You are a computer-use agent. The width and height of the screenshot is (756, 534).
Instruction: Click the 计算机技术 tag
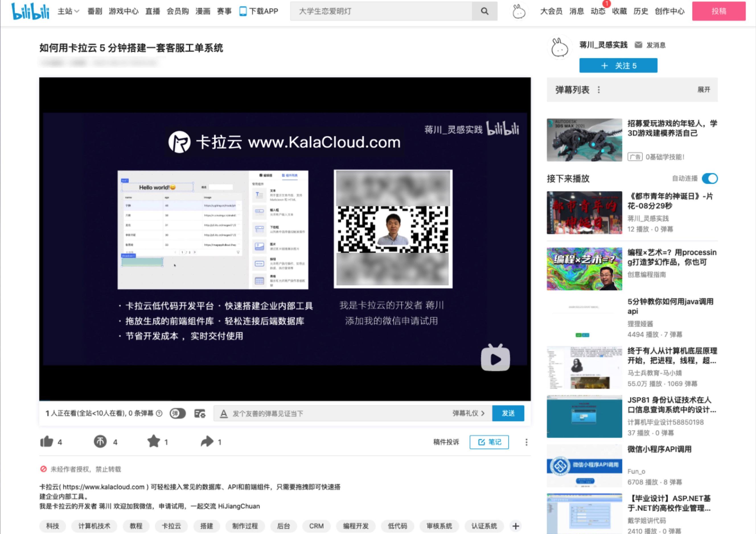tap(94, 526)
